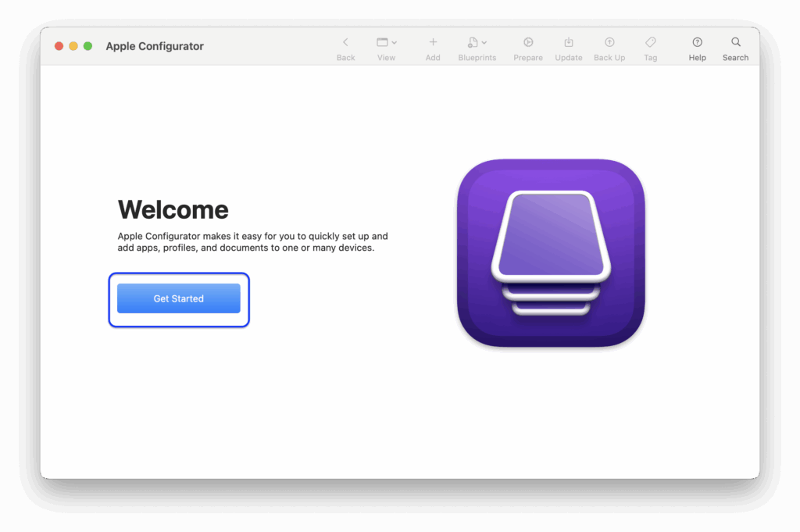
Task: Click the Back Up toolbar icon
Action: [609, 42]
